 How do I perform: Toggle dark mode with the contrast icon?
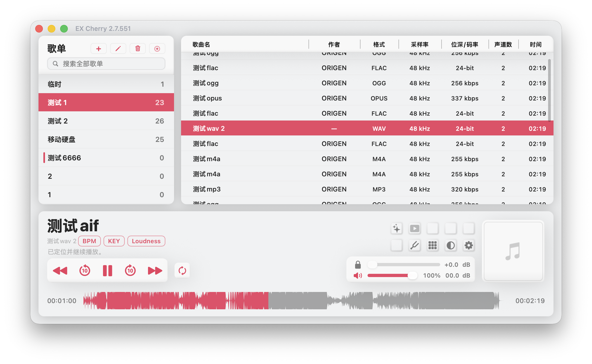click(451, 245)
